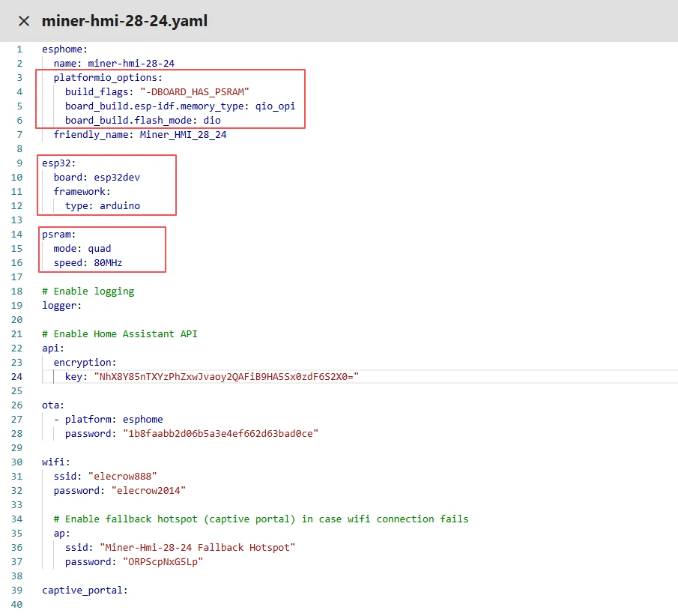Click the wifi password "elecrow2014" value
678x616 pixels.
tap(148, 491)
